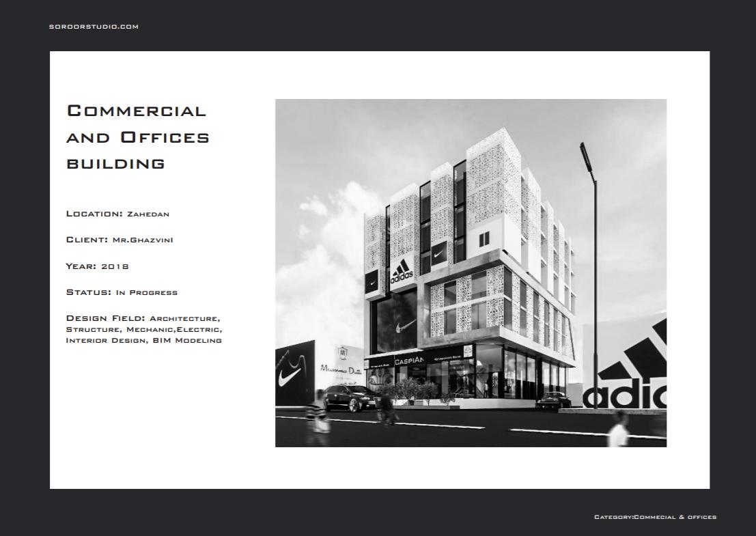
Task: Click the Status: In Progress line
Action: tap(122, 292)
